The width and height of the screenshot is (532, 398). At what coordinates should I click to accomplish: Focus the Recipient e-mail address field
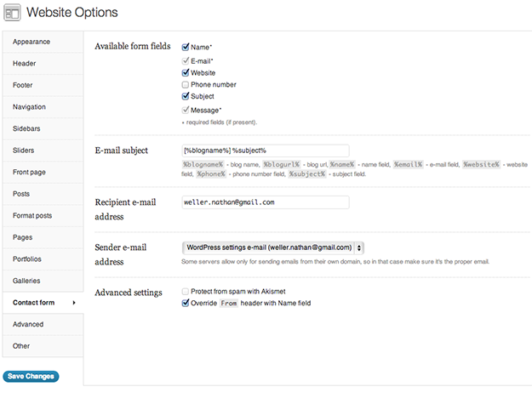click(265, 202)
